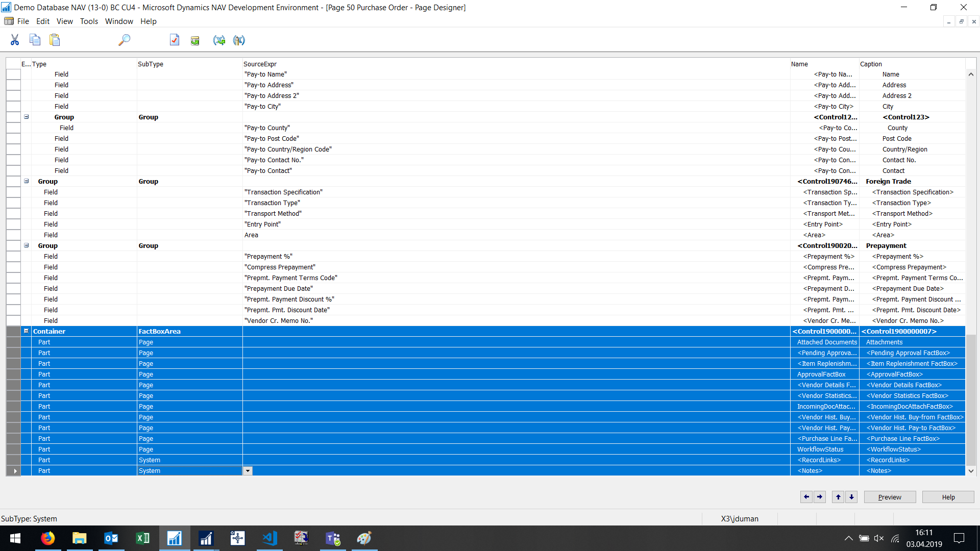Click the Copy toolbar icon
The width and height of the screenshot is (980, 551).
[x=35, y=40]
